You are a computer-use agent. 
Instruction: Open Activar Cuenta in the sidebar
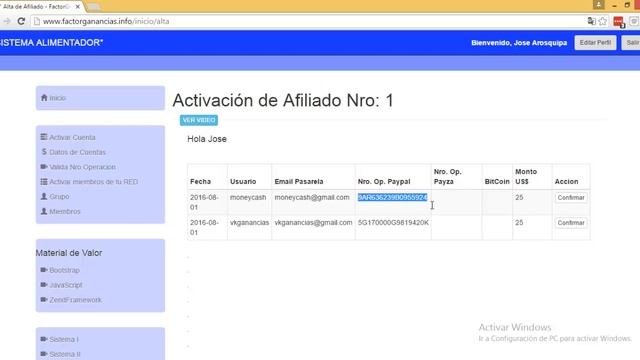(x=72, y=138)
